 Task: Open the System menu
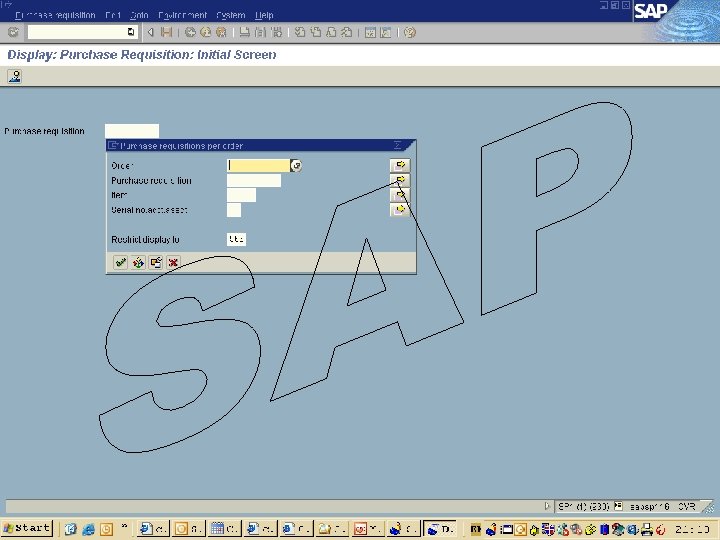pyautogui.click(x=231, y=15)
